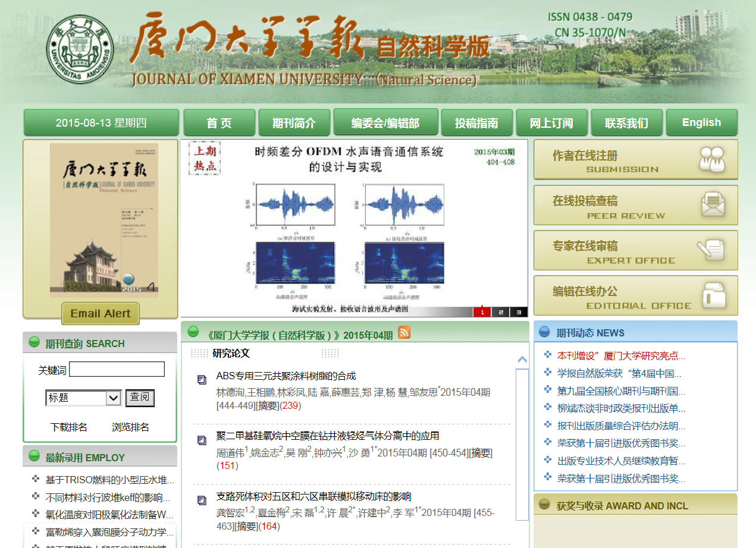Switch to slide 2 of carousel
This screenshot has height=548, width=756.
coord(501,312)
